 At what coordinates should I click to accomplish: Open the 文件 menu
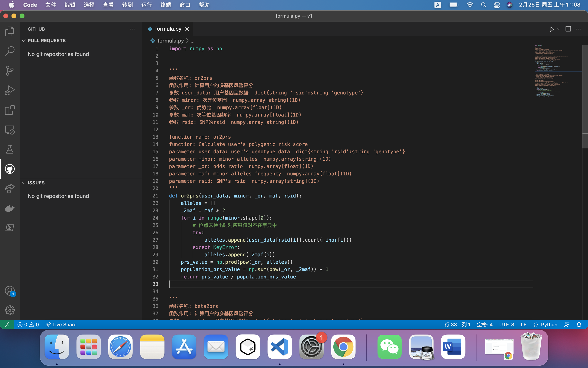coord(51,5)
